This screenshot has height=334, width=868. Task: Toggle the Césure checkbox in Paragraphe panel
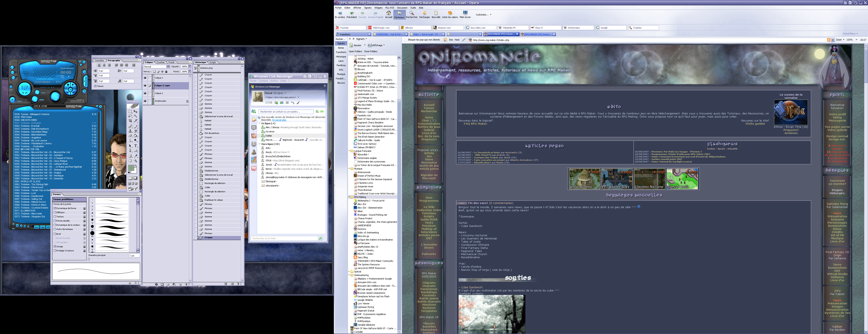[95, 86]
